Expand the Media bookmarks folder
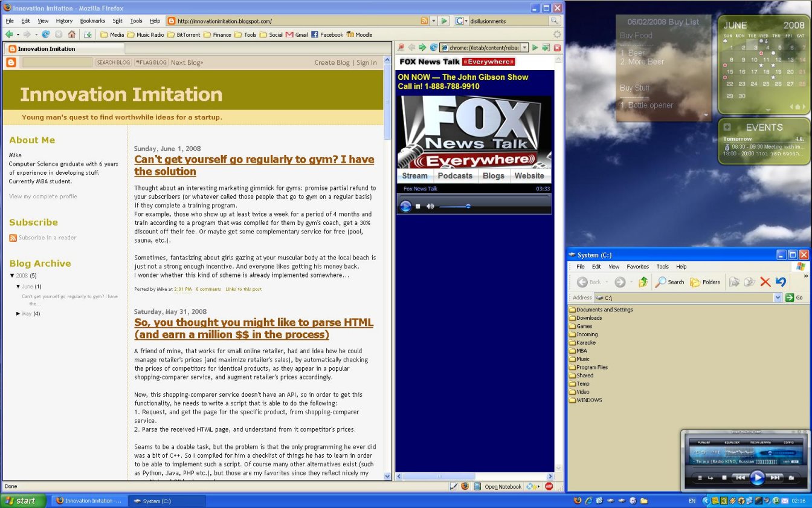 pyautogui.click(x=112, y=34)
